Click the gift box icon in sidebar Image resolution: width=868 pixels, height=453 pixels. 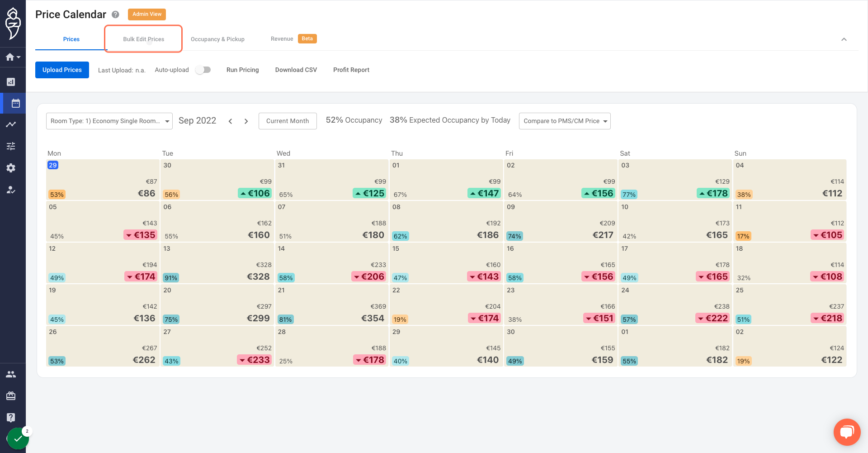pyautogui.click(x=11, y=396)
